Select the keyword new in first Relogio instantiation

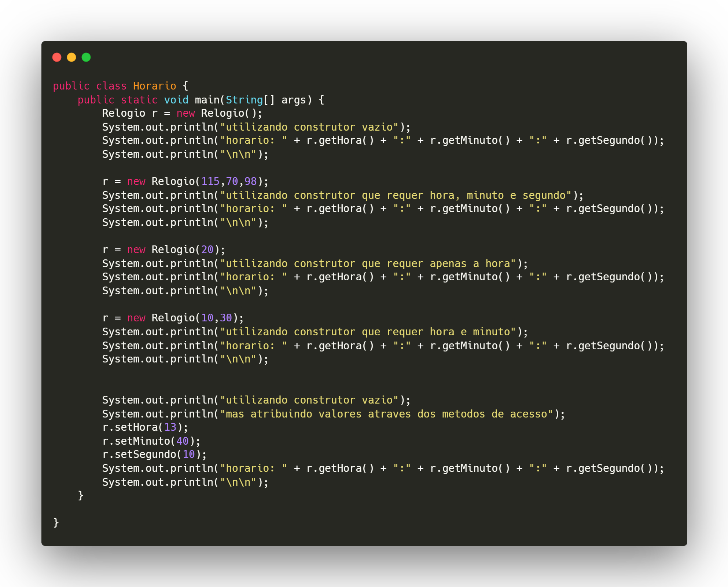(x=185, y=113)
